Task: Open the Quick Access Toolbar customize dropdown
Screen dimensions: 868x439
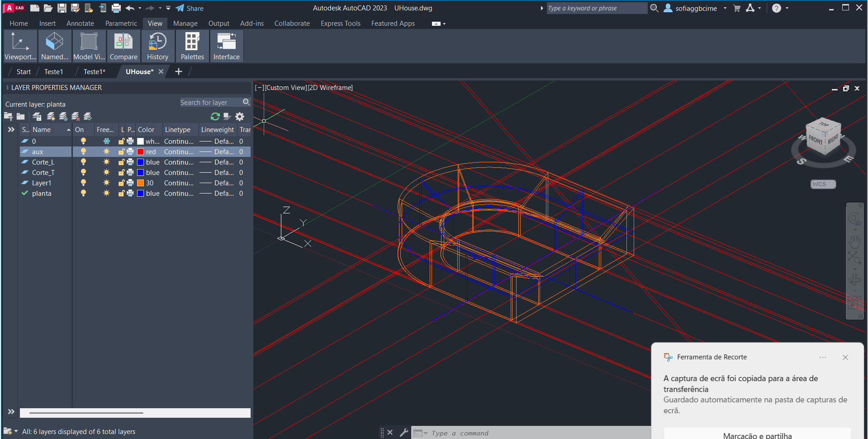Action: coord(168,8)
